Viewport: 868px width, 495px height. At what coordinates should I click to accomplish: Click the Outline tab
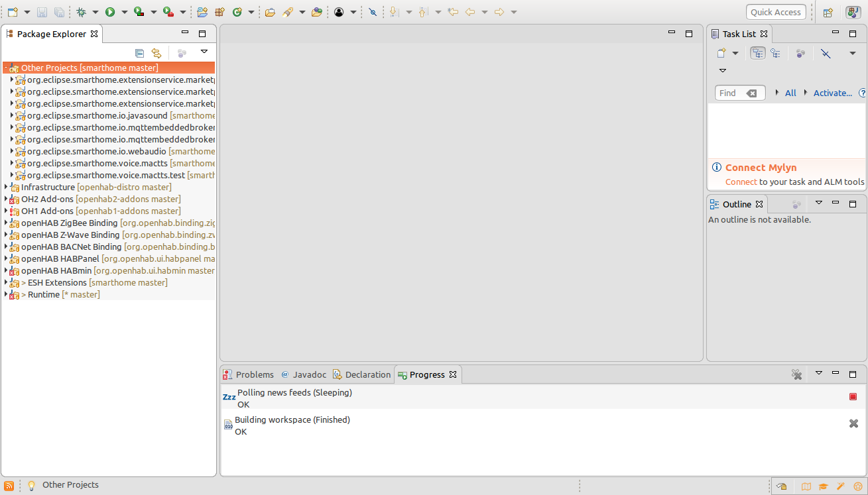[736, 204]
